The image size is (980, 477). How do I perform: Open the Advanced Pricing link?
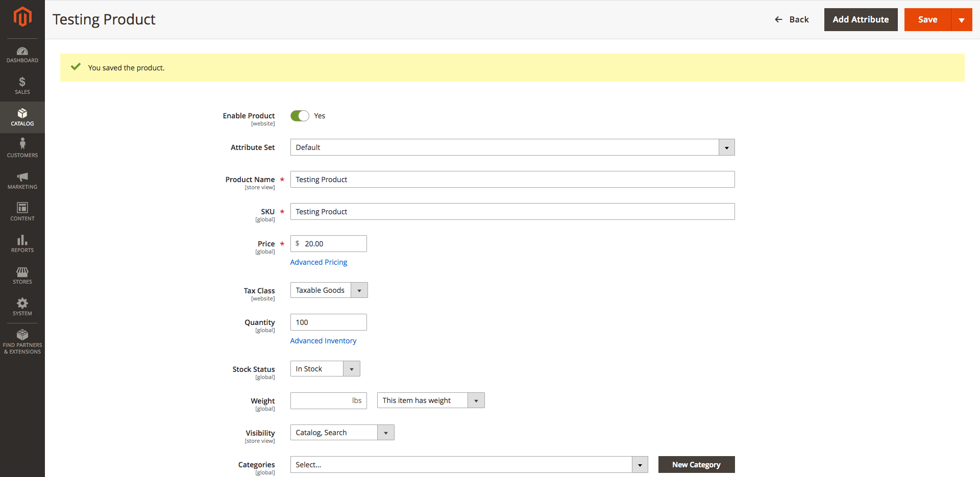[x=318, y=262]
